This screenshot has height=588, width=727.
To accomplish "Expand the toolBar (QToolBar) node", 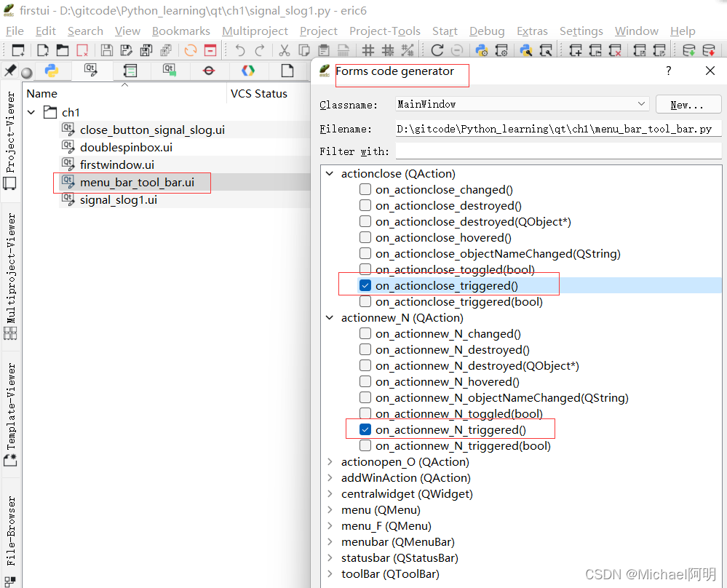I will click(x=330, y=573).
